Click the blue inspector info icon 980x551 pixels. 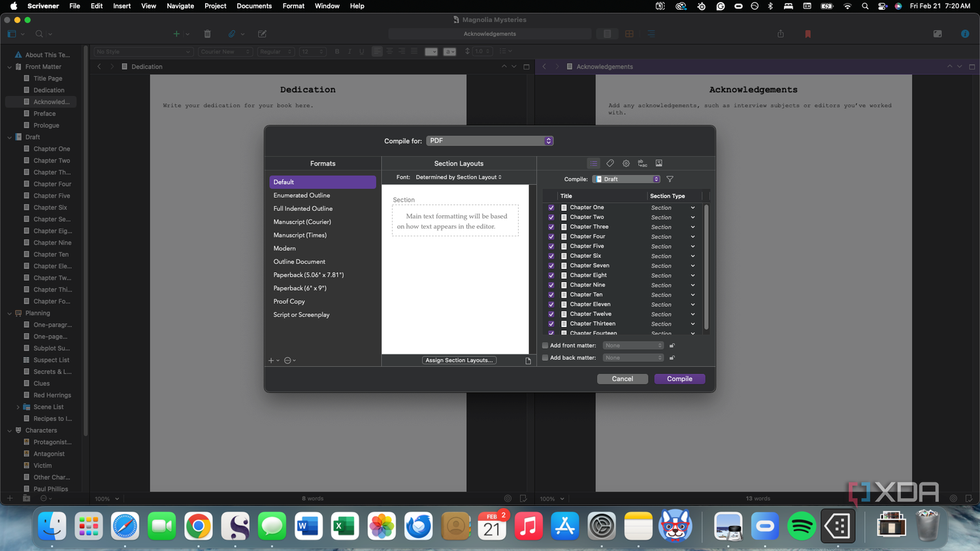965,34
